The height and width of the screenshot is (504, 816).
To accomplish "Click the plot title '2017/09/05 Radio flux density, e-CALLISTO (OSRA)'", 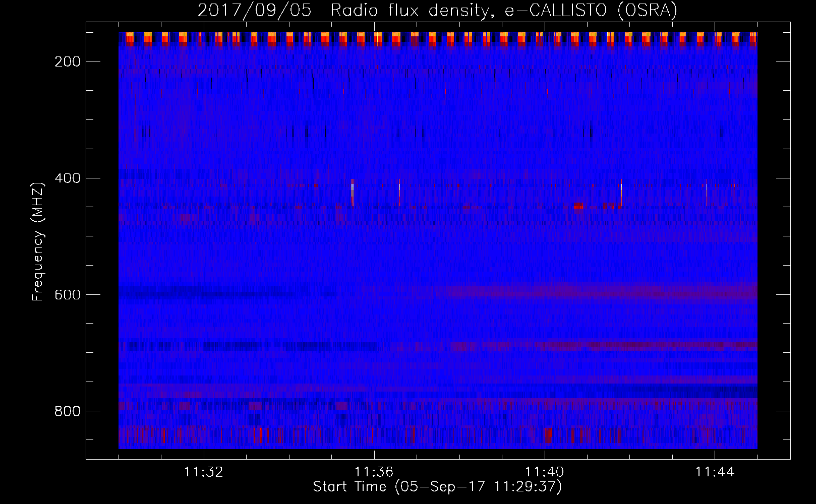I will pyautogui.click(x=437, y=10).
